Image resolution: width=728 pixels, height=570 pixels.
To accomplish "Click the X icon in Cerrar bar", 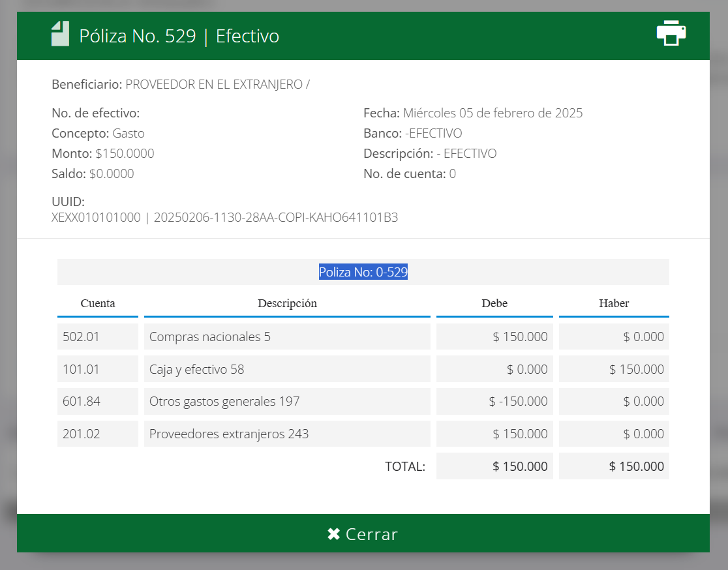I will [x=333, y=534].
